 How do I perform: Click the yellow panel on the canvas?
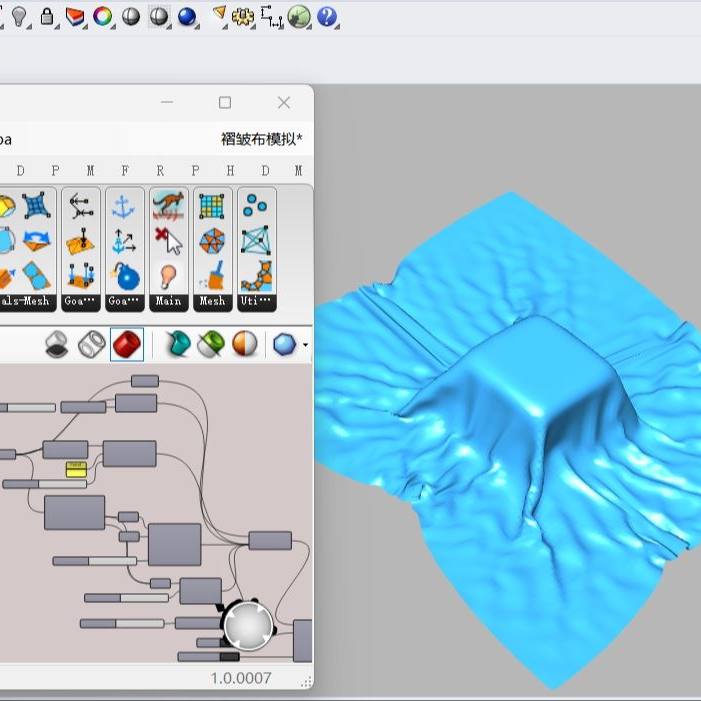click(x=76, y=469)
